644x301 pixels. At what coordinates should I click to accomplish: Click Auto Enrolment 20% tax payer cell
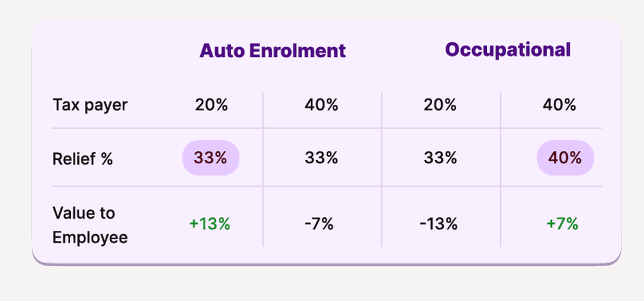(x=211, y=105)
